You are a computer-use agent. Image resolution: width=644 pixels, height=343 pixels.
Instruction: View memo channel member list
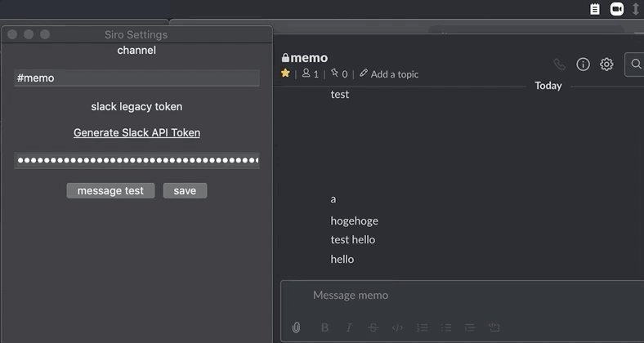point(311,73)
